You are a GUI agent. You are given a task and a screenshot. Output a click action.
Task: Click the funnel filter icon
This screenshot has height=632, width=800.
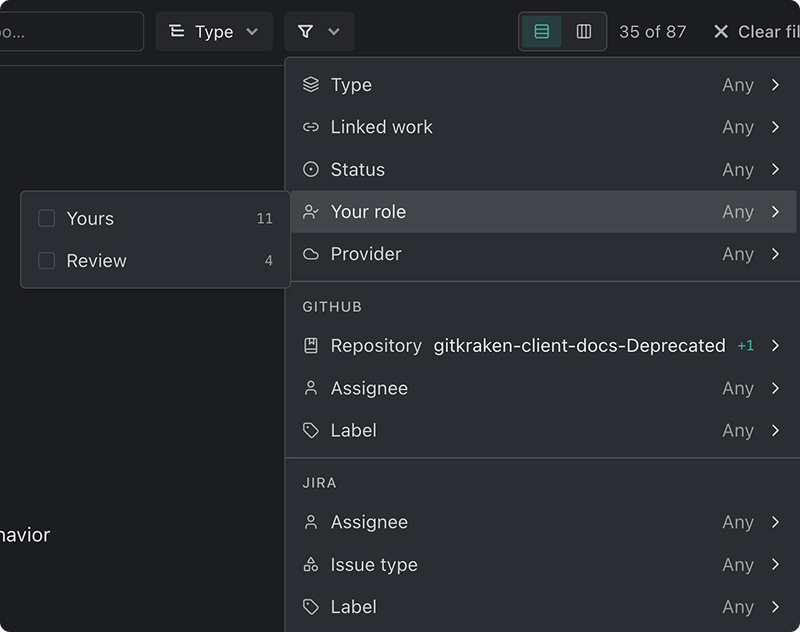tap(305, 32)
